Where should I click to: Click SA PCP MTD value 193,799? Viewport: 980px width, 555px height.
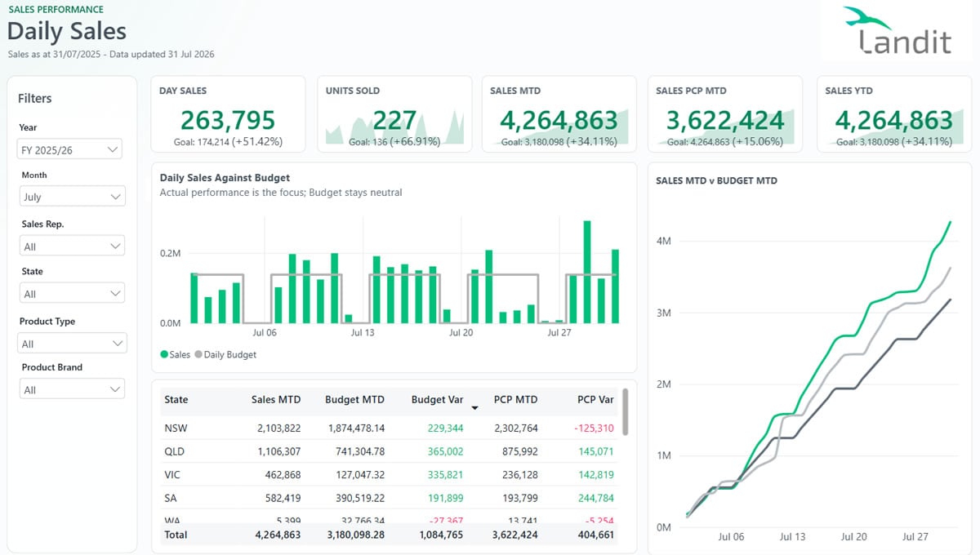coord(519,498)
